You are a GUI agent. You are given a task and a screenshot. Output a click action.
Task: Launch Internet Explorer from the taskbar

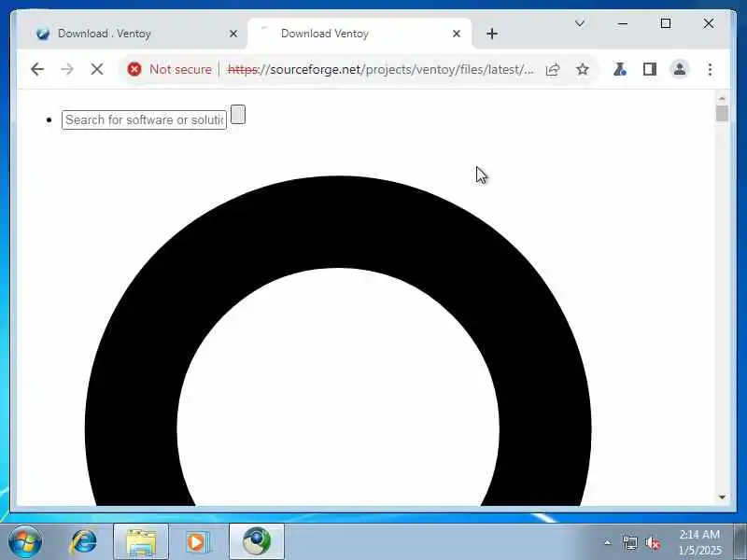click(x=84, y=542)
